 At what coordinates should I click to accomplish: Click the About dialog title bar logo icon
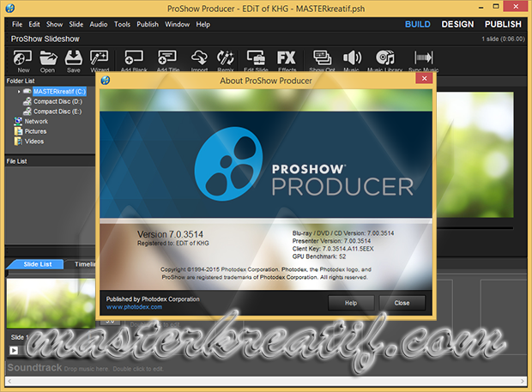coord(106,81)
